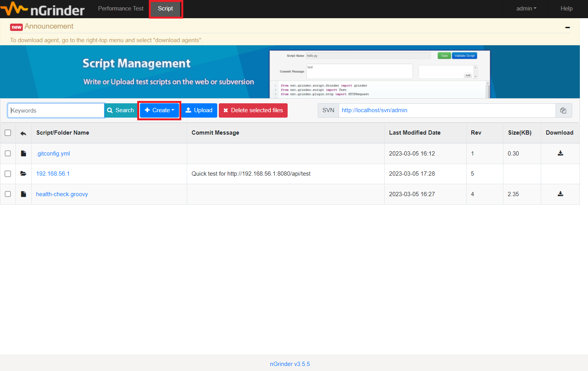Click the SVN label
Image resolution: width=588 pixels, height=371 pixels.
[x=328, y=110]
